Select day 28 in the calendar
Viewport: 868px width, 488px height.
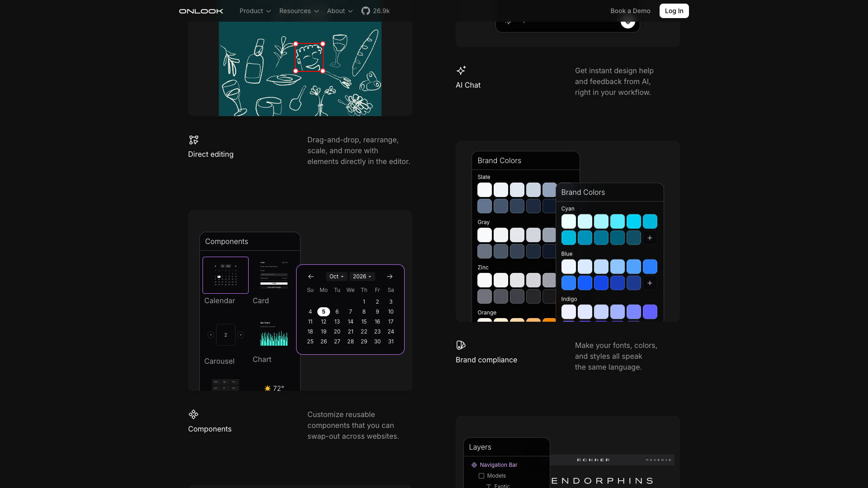(350, 342)
